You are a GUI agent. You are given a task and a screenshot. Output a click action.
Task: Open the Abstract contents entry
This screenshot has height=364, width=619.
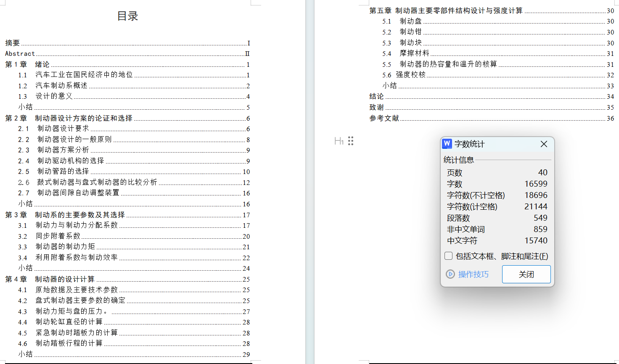(127, 53)
